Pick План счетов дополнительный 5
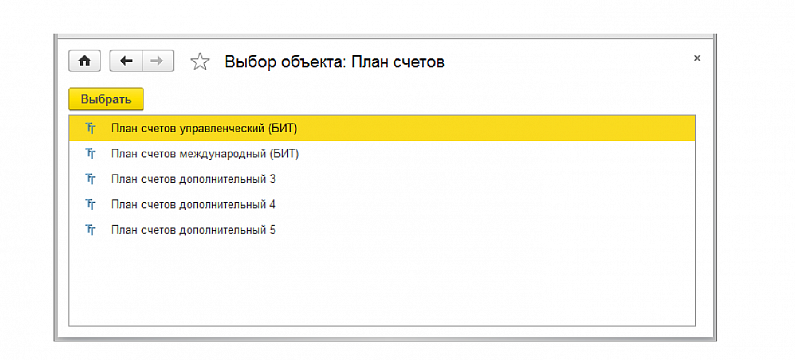Viewport: 795px width, 360px height. pos(382,230)
